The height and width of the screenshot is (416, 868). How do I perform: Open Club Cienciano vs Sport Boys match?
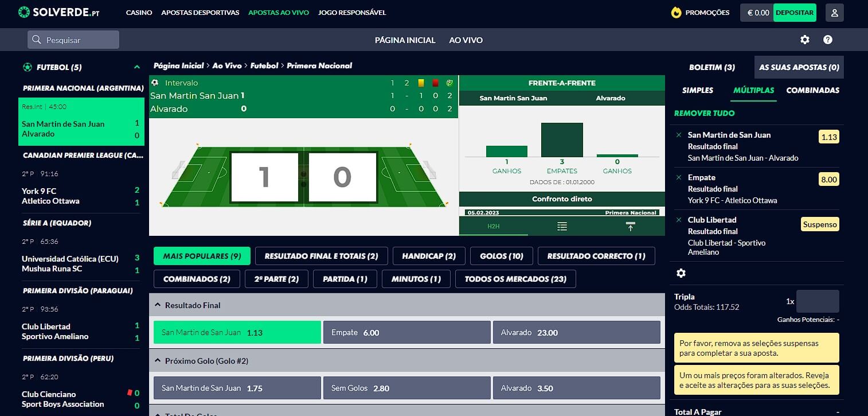click(81, 391)
